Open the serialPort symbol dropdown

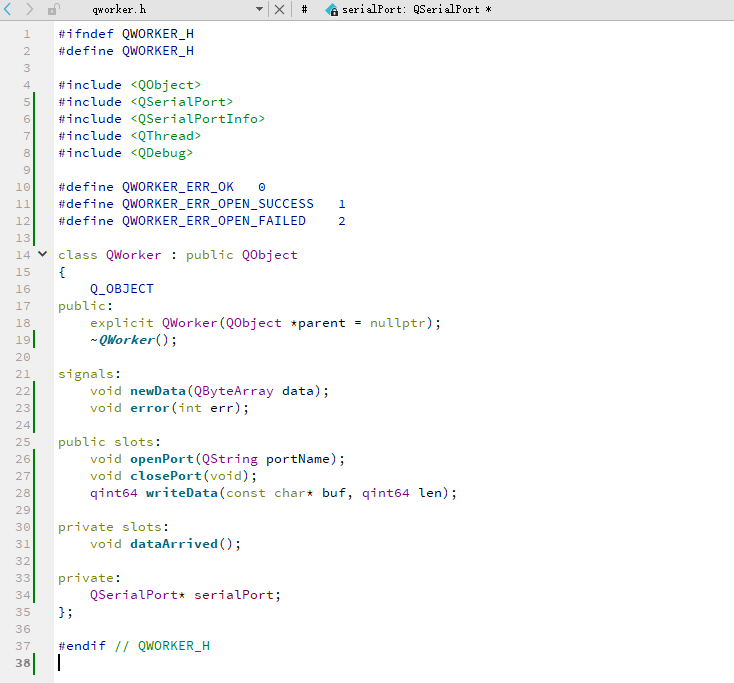[417, 9]
